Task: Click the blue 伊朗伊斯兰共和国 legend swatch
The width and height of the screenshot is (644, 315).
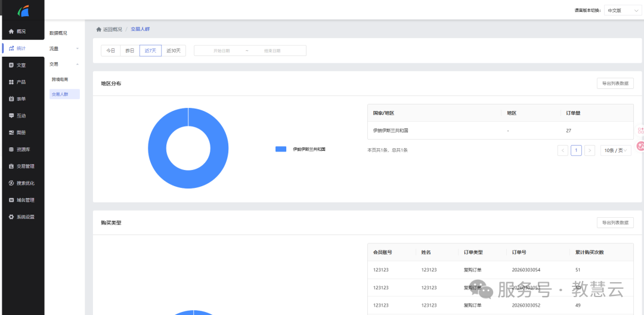Action: (x=281, y=149)
